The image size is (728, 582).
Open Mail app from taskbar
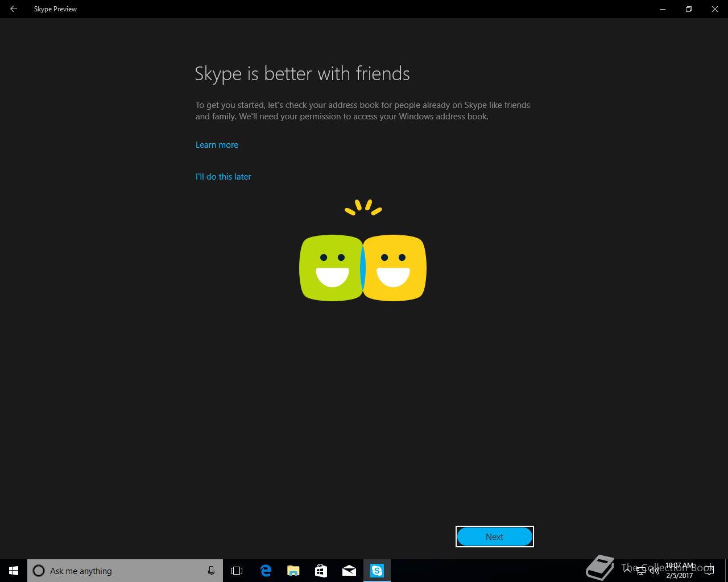tap(349, 571)
